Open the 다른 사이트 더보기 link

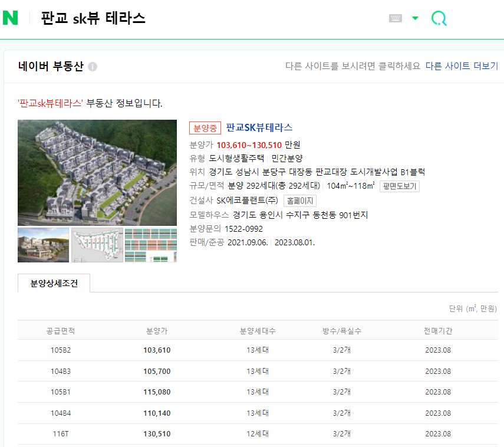point(462,66)
